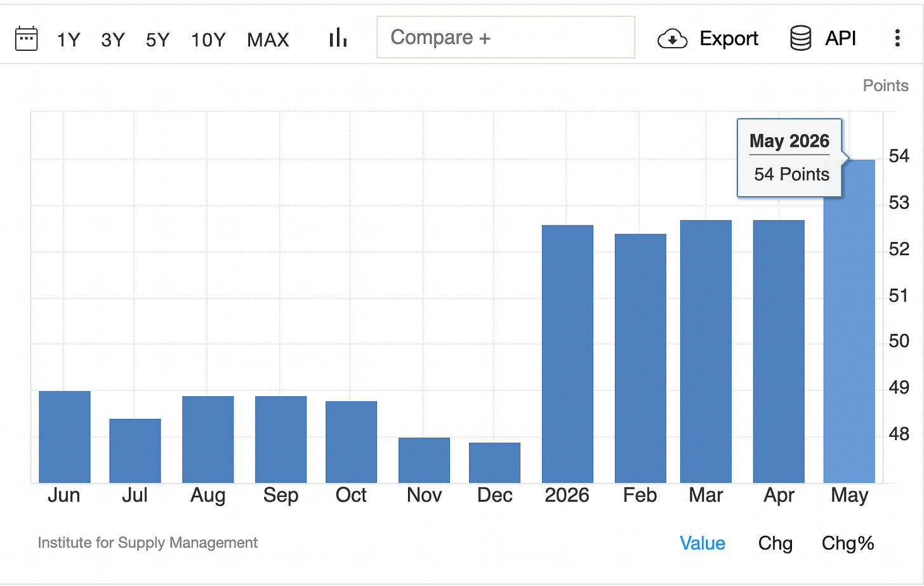Switch to the MAX time range

pos(268,40)
